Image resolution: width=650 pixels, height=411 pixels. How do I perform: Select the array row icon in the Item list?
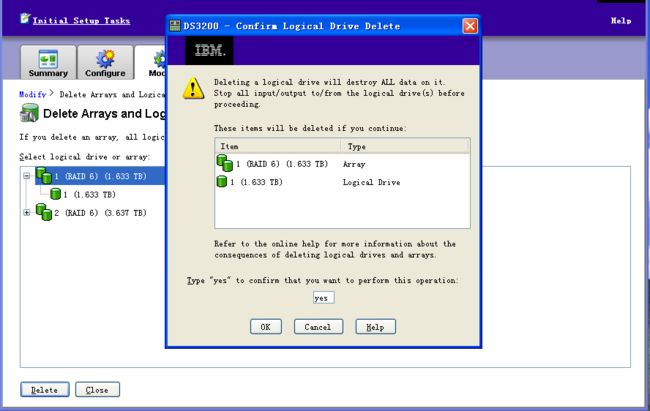(x=225, y=163)
